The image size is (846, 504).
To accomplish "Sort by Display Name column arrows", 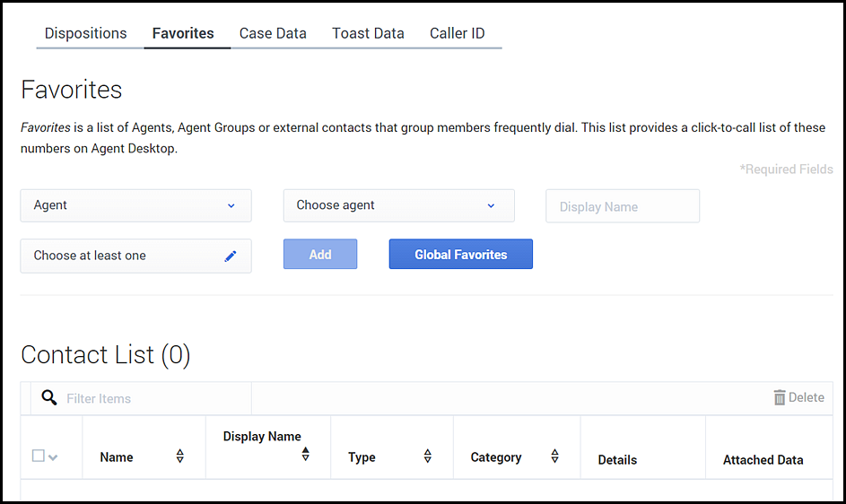I will (305, 454).
